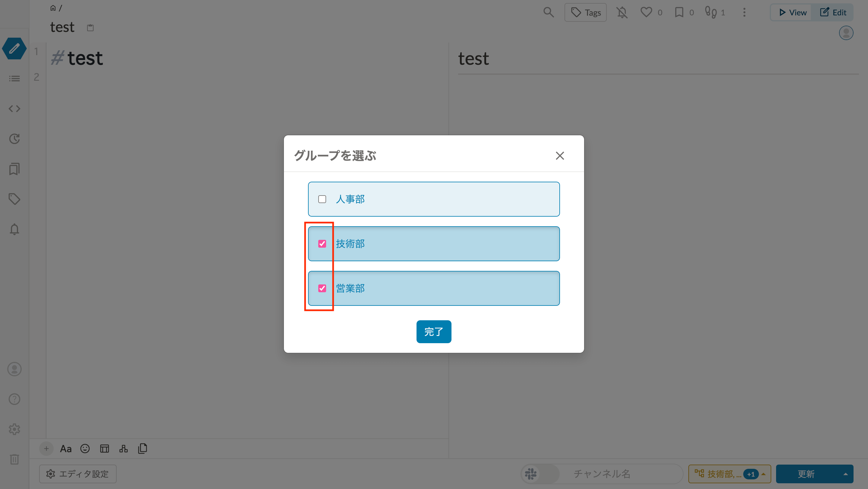
Task: Insert an emoji using the emoji icon
Action: tap(85, 448)
